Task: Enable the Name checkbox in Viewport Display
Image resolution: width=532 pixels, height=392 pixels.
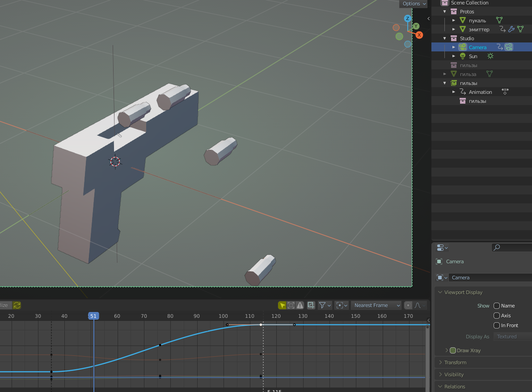Action: point(497,306)
